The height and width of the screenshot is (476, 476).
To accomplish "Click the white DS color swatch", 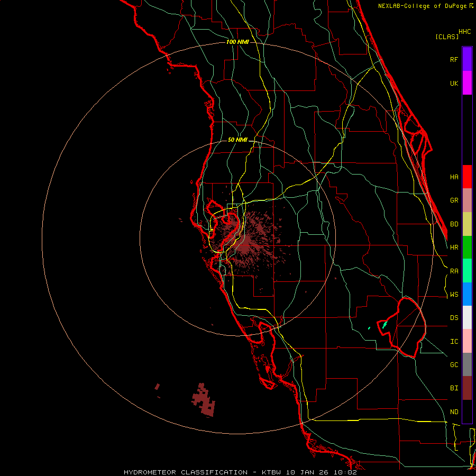I will point(467,317).
